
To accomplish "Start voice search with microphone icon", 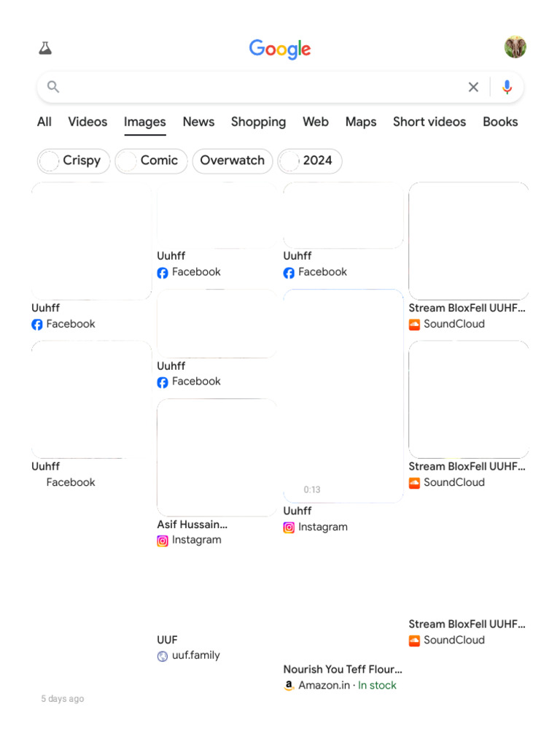I will (507, 88).
